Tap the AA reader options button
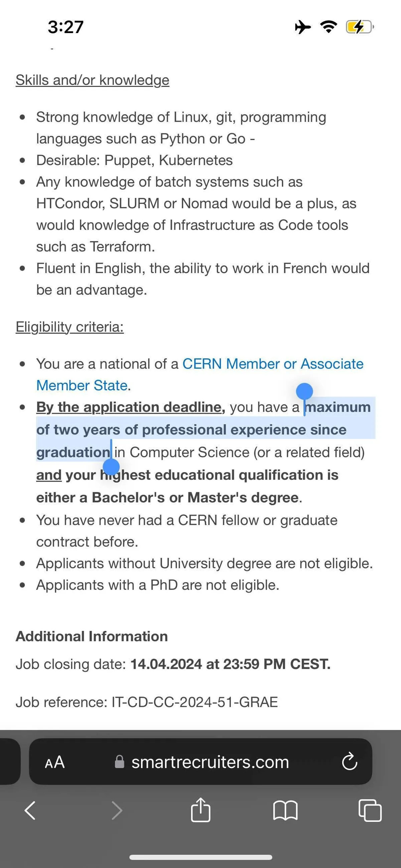Screen dimensions: 401x868 [x=54, y=762]
